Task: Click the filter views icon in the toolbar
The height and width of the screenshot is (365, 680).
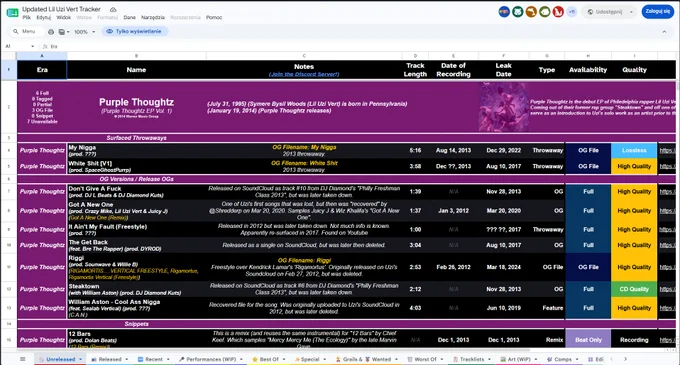Action: coord(62,32)
